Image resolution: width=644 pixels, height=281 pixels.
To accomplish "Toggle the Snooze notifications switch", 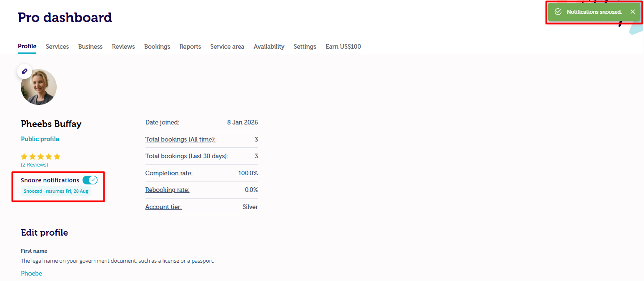I will coord(90,180).
